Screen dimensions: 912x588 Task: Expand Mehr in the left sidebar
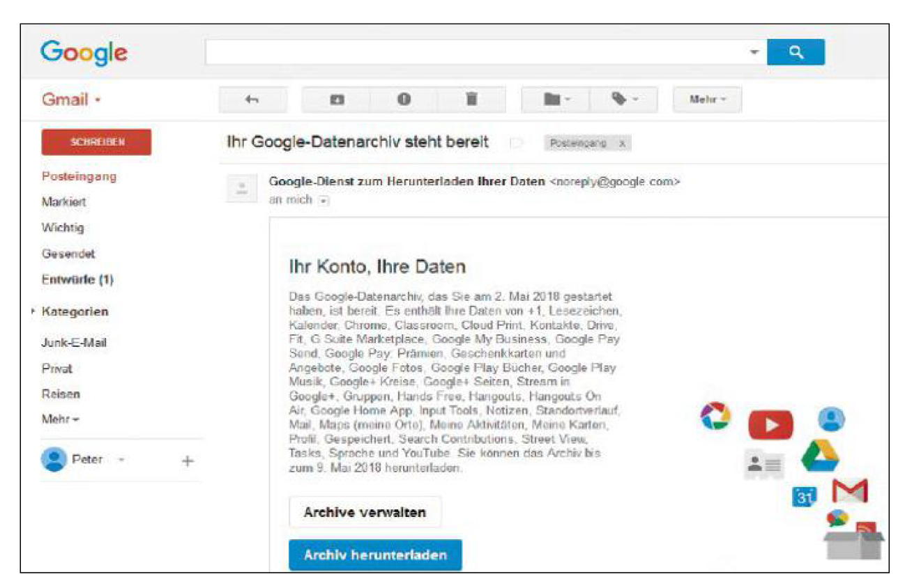61,420
